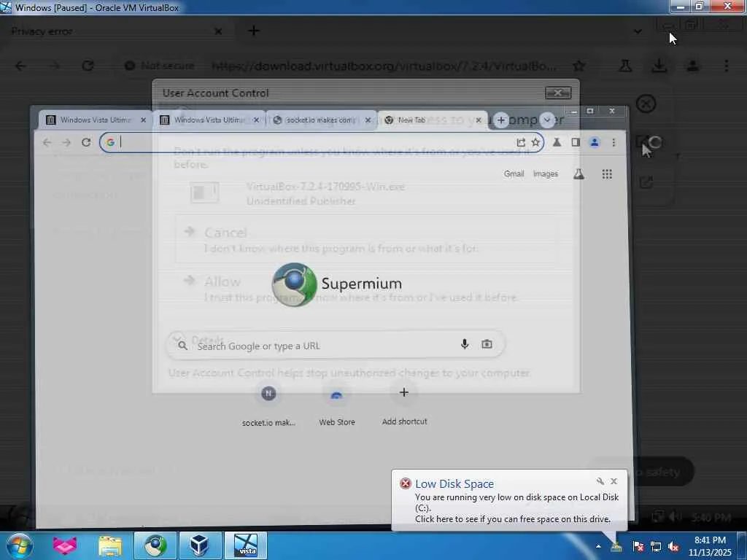The image size is (747, 560).
Task: Go back in the Supermium window
Action: click(47, 142)
